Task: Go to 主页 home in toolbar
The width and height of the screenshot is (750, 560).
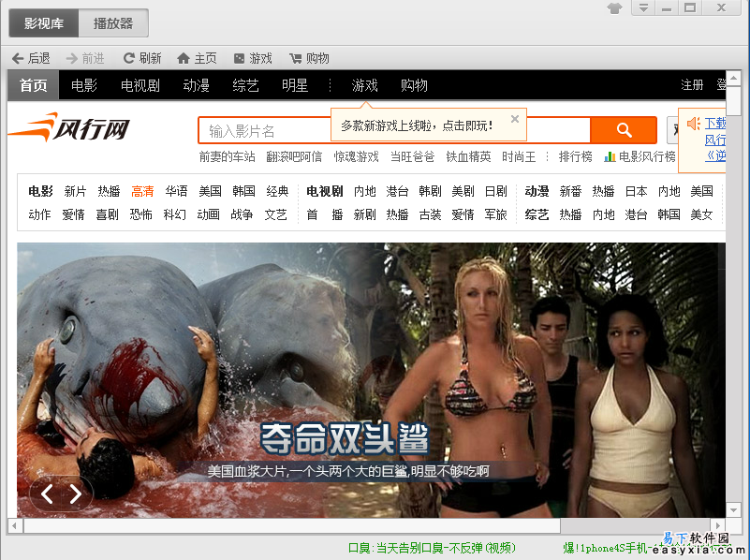Action: [197, 58]
